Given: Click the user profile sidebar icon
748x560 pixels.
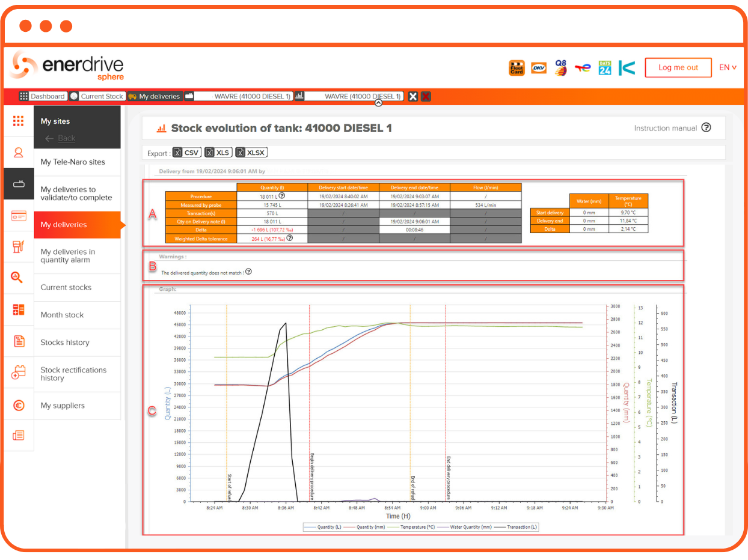Looking at the screenshot, I should pyautogui.click(x=19, y=153).
